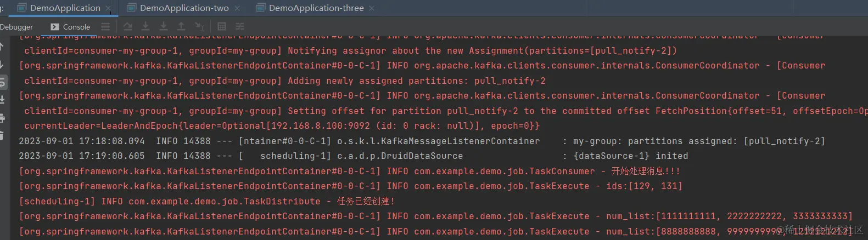Close the DemoApplication-two tab
868x240 pixels.
(237, 8)
